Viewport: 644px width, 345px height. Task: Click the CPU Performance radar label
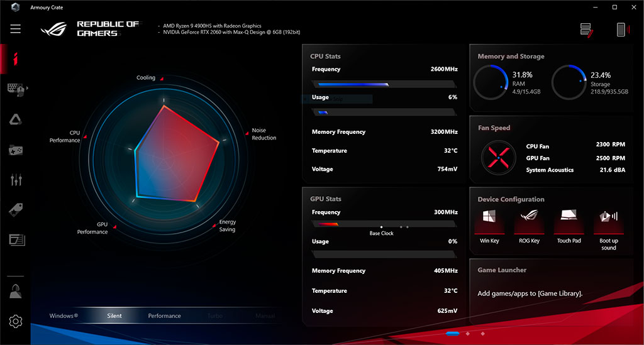(x=65, y=136)
